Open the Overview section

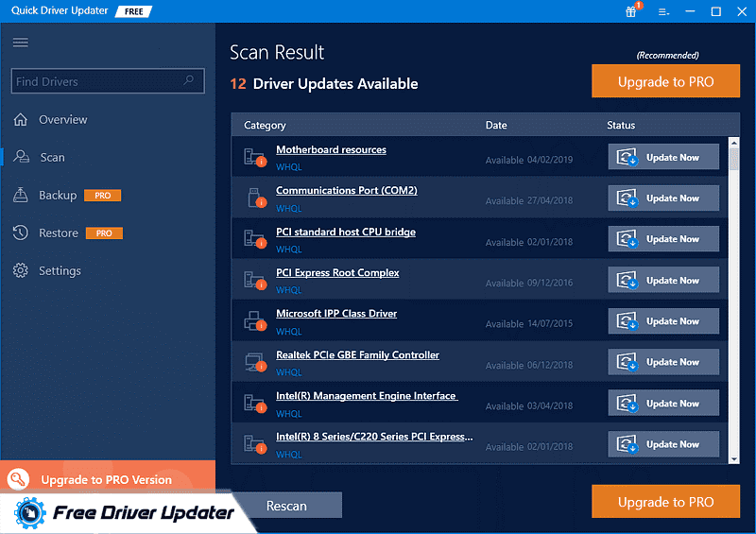click(62, 119)
